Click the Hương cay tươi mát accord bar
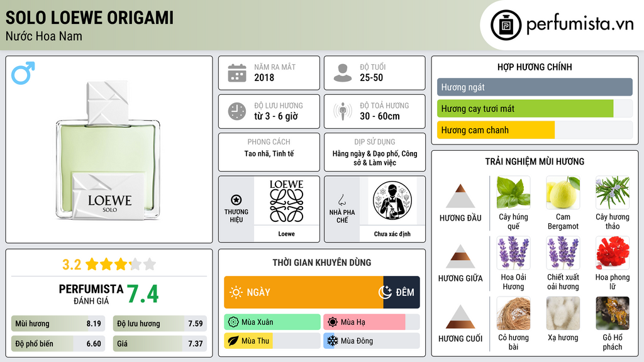Screen dimensions: 644x362 [x=535, y=108]
